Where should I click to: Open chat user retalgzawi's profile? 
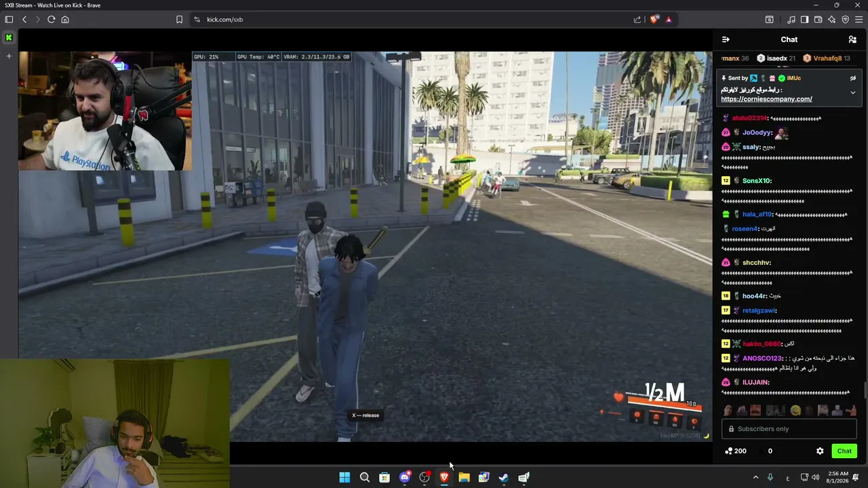click(x=759, y=311)
